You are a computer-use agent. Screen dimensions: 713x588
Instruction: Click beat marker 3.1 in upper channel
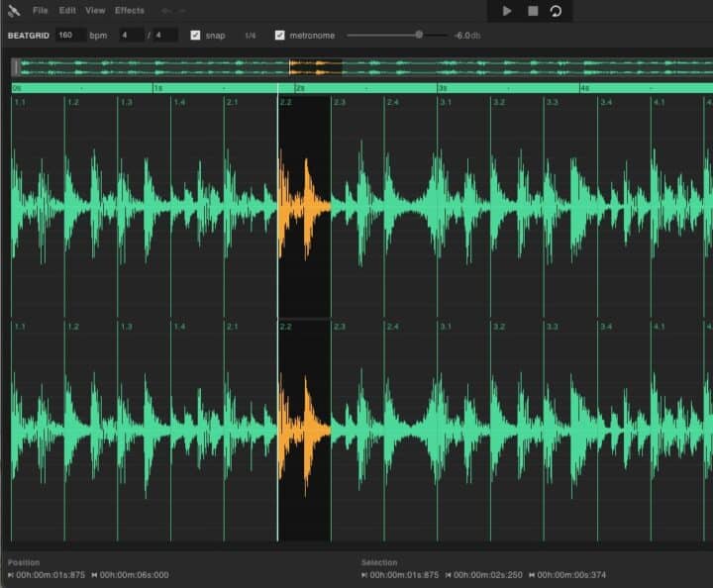click(447, 103)
